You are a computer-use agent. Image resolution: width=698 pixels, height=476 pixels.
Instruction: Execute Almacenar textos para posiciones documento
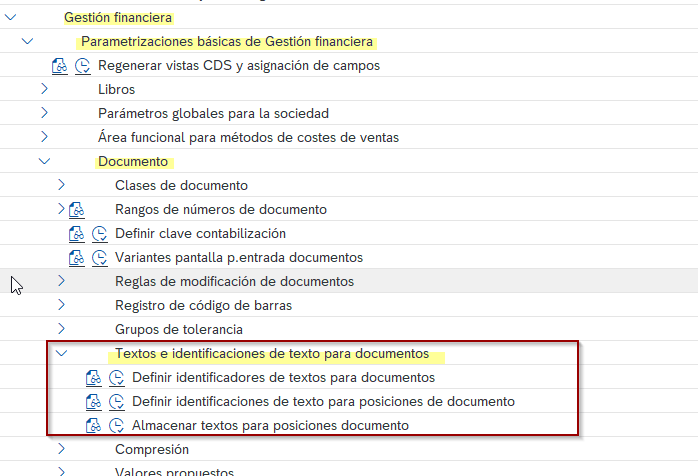pos(116,426)
